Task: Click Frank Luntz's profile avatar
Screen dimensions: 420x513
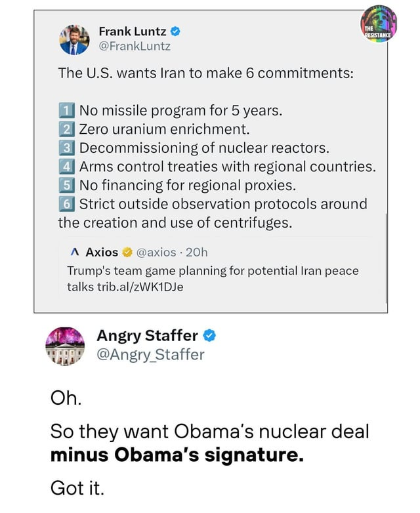Action: 74,39
